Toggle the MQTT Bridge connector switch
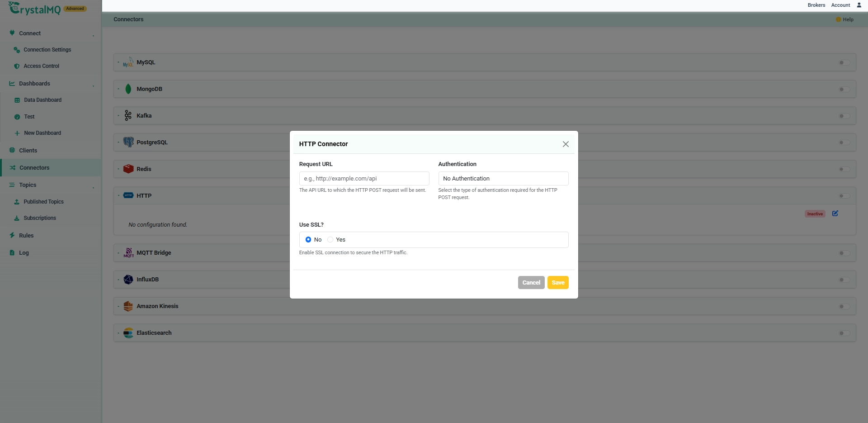Screen dimensions: 868x423 point(844,253)
